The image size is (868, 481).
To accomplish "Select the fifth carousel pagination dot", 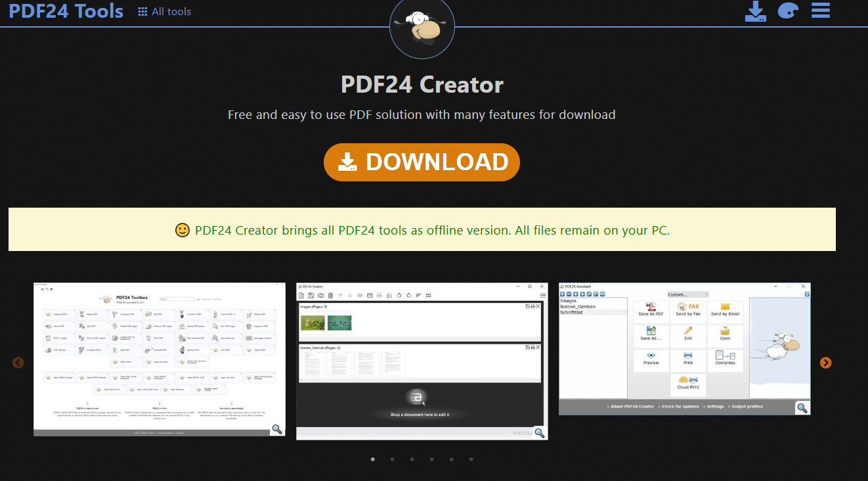I will tap(452, 459).
